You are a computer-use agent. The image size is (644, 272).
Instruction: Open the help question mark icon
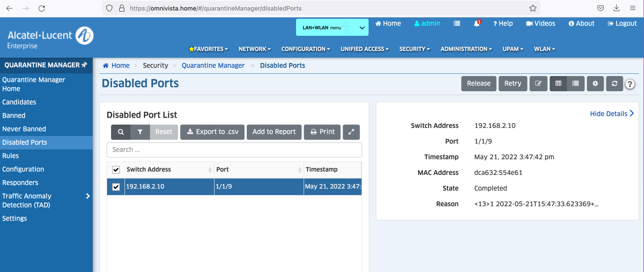point(630,84)
